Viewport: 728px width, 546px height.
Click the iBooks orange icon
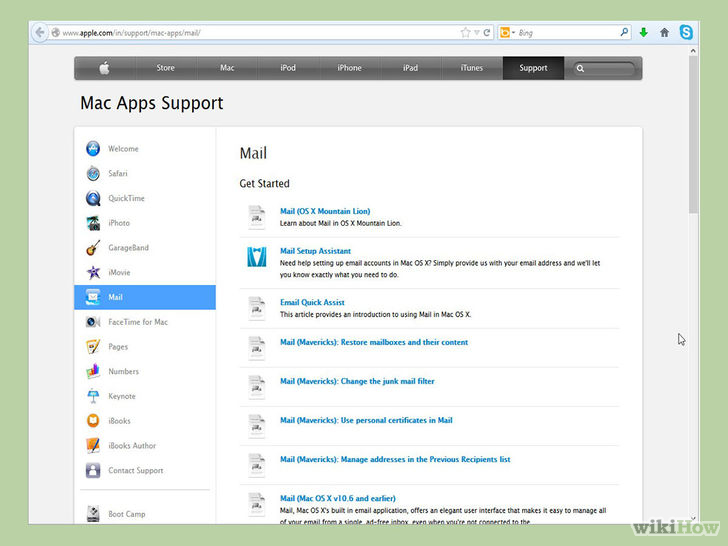[93, 421]
